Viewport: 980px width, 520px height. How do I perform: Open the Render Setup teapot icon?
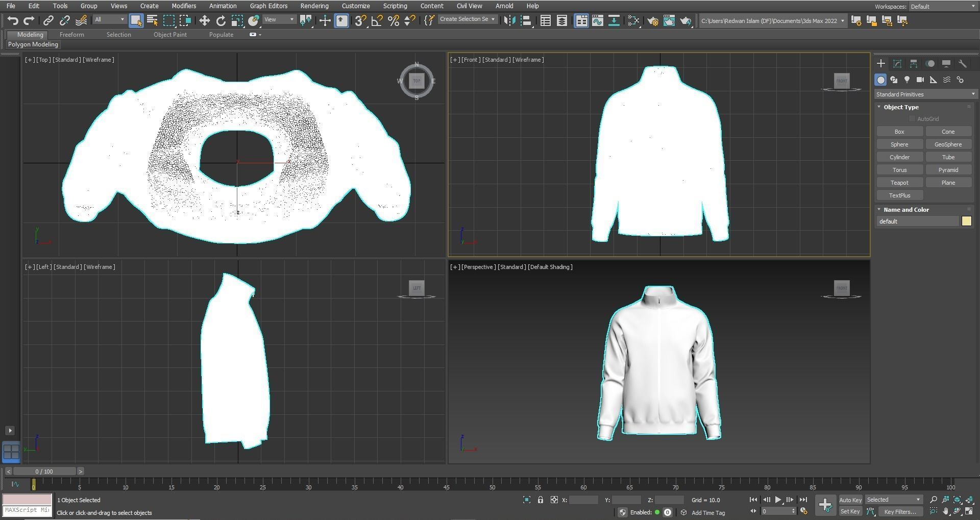[x=652, y=20]
